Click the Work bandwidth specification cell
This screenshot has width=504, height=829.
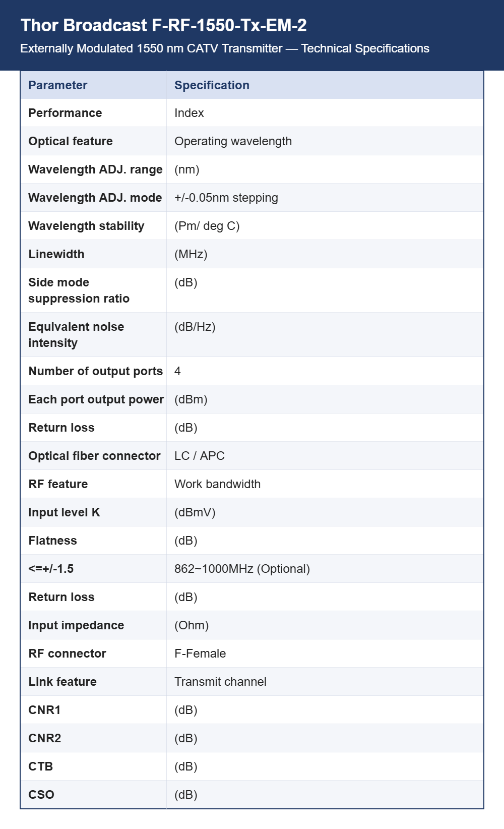pyautogui.click(x=325, y=484)
